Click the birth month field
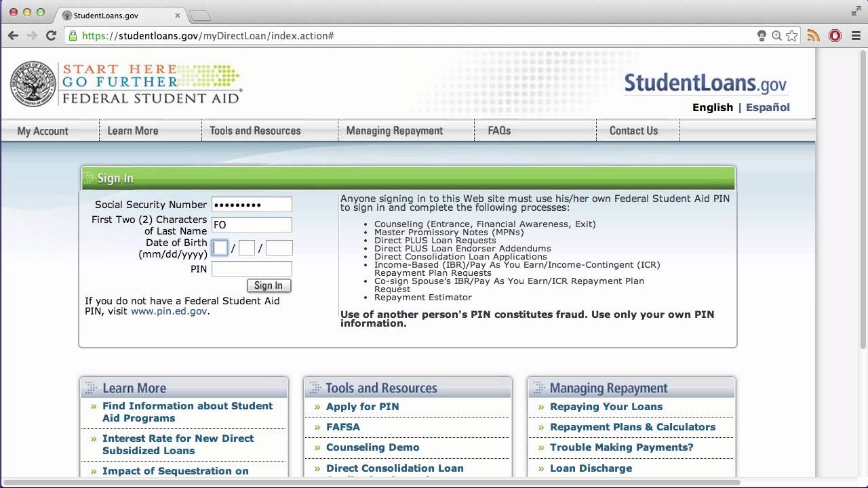Image resolution: width=868 pixels, height=488 pixels. (x=220, y=248)
